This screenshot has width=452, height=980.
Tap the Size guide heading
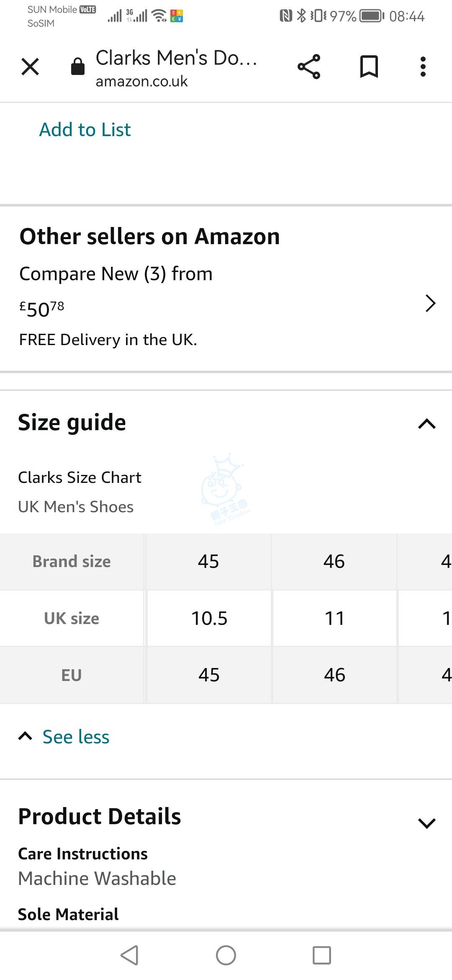(x=72, y=423)
